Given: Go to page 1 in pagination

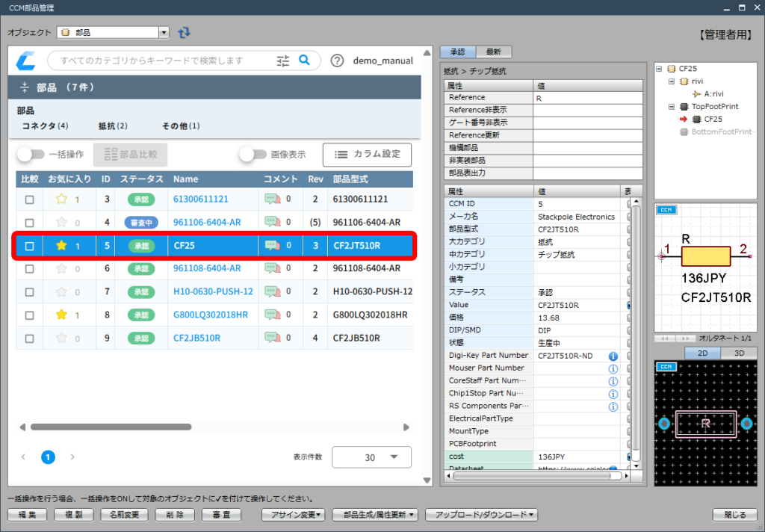Looking at the screenshot, I should [48, 457].
